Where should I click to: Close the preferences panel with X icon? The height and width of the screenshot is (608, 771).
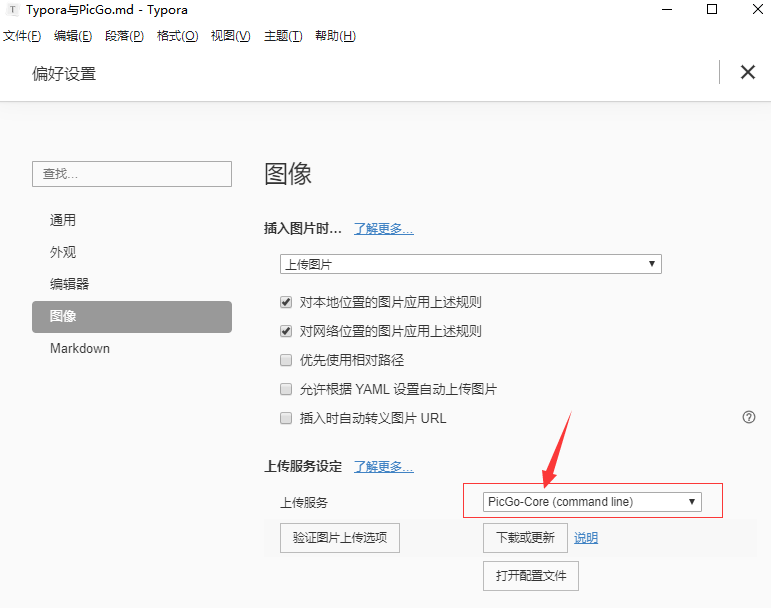[747, 72]
